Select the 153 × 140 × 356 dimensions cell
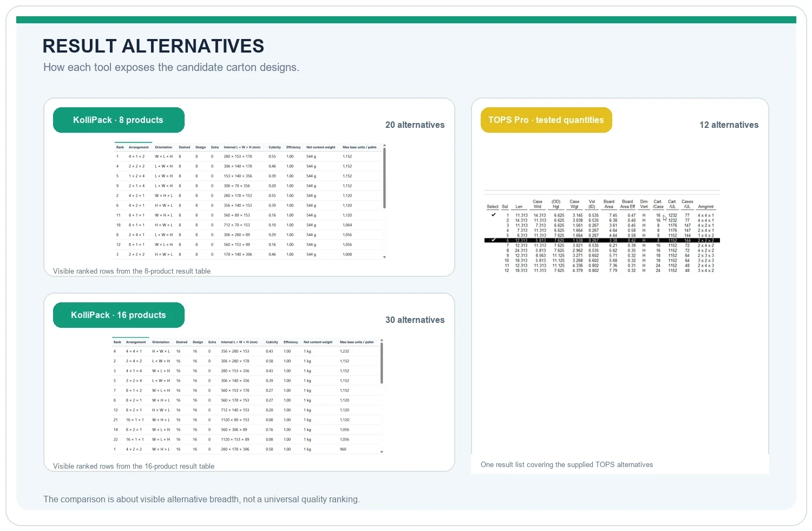The width and height of the screenshot is (812, 531). point(238,176)
